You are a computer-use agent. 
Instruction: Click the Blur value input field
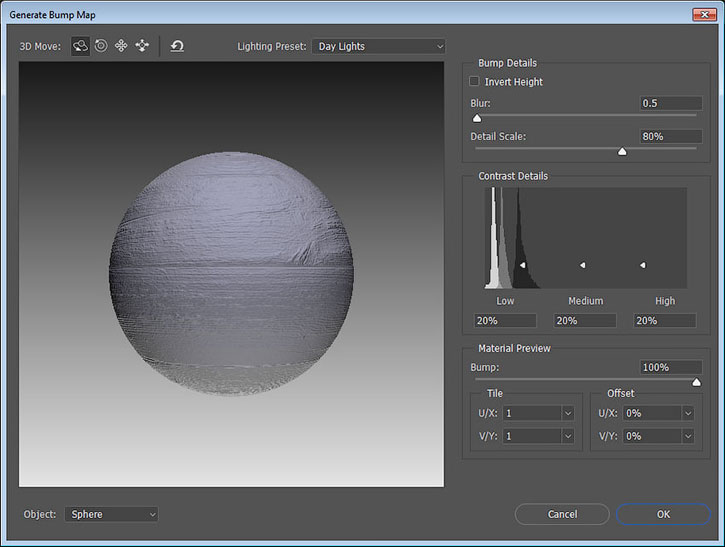tap(670, 103)
